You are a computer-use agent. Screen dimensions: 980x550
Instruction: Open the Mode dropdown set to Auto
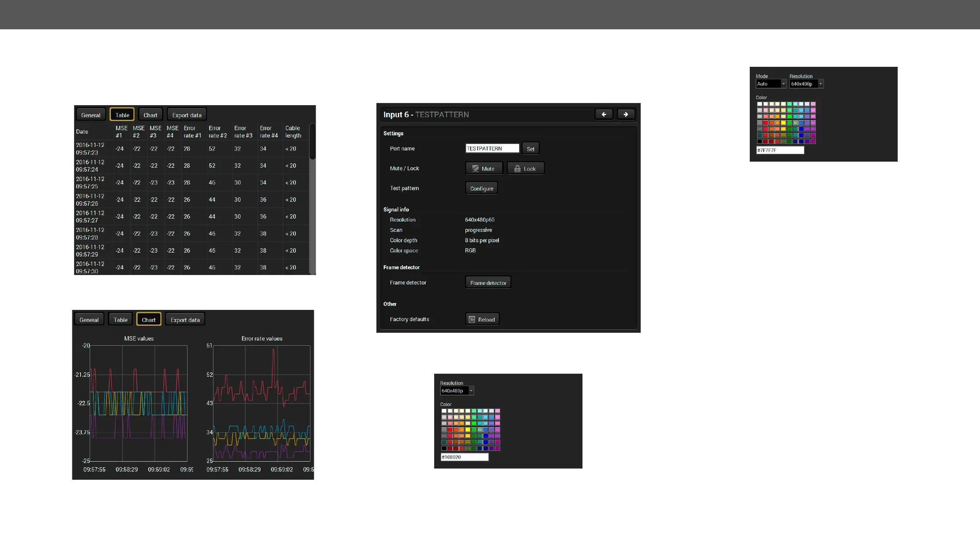coord(770,84)
